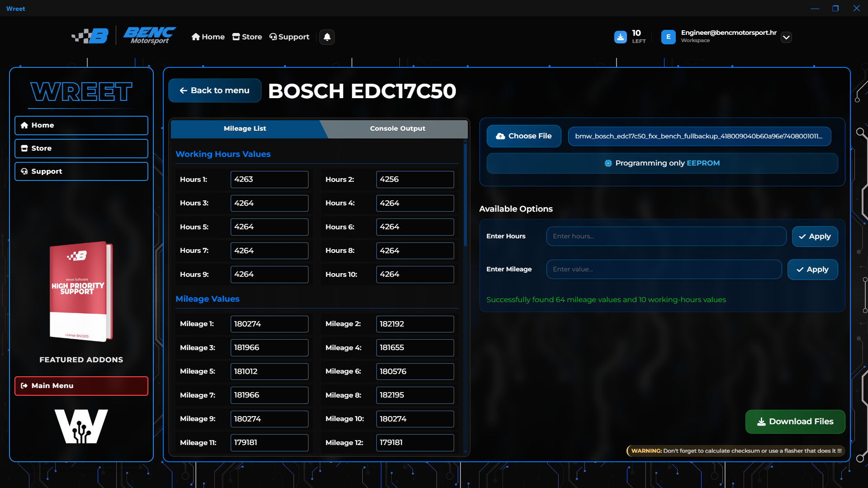868x488 pixels.
Task: Open the notification bell
Action: [327, 37]
